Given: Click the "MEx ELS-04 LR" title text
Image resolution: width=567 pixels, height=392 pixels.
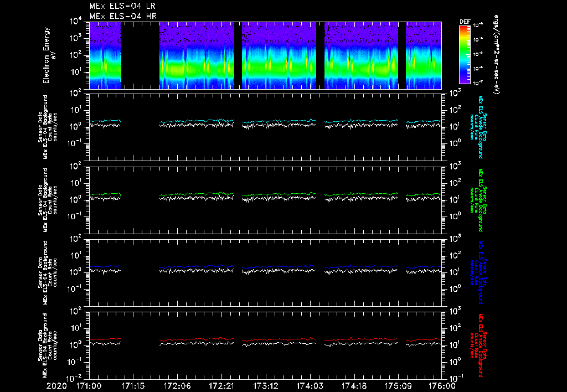Looking at the screenshot, I should (x=122, y=6).
